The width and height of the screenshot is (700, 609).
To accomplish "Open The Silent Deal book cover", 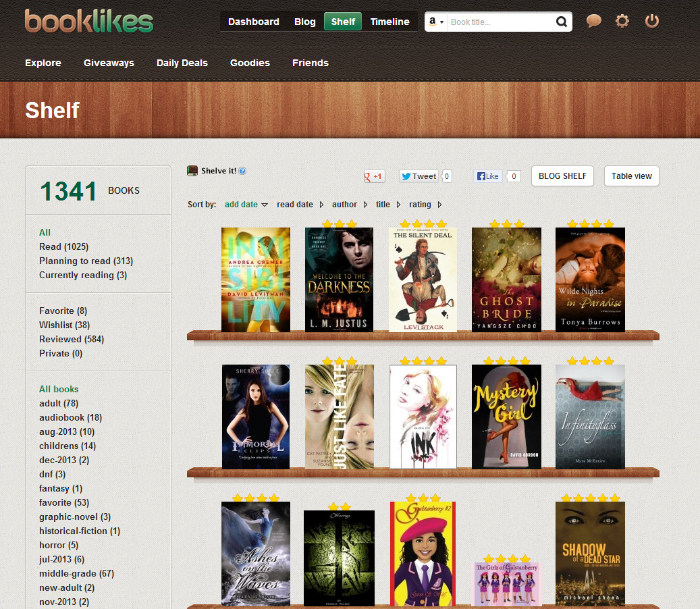I will (x=423, y=280).
